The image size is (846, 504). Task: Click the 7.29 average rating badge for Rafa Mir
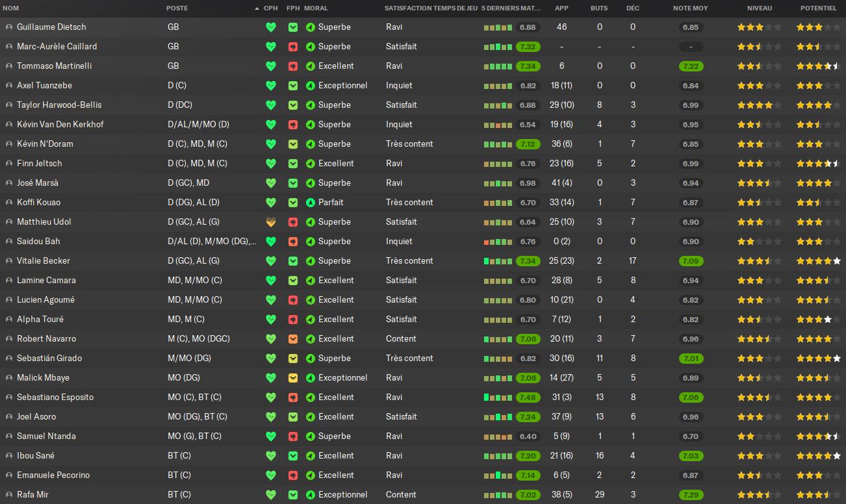[691, 495]
